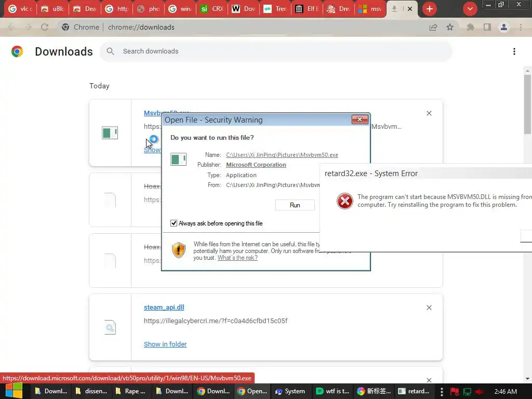Open the Msvbvm50.exe file path link
Screen dimensions: 532x399
click(x=282, y=155)
